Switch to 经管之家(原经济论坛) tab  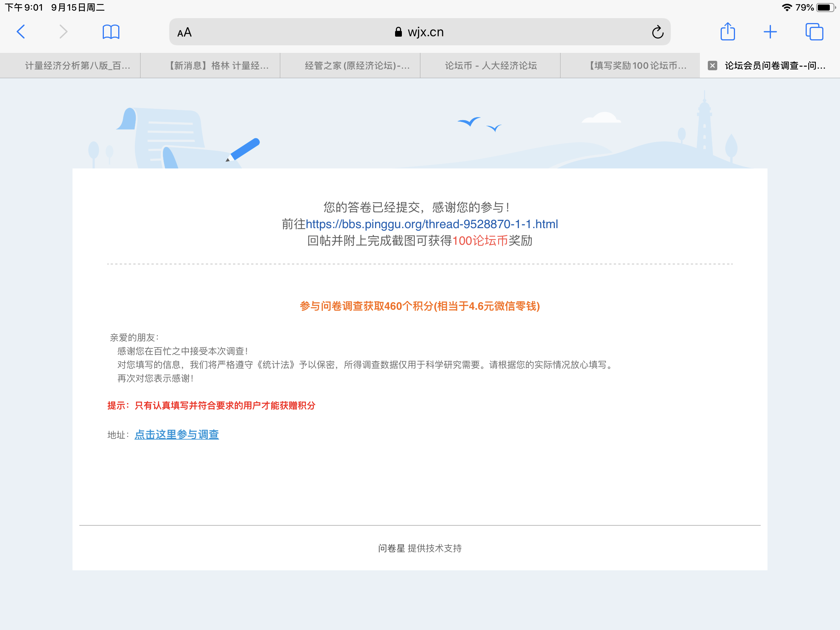click(x=357, y=66)
